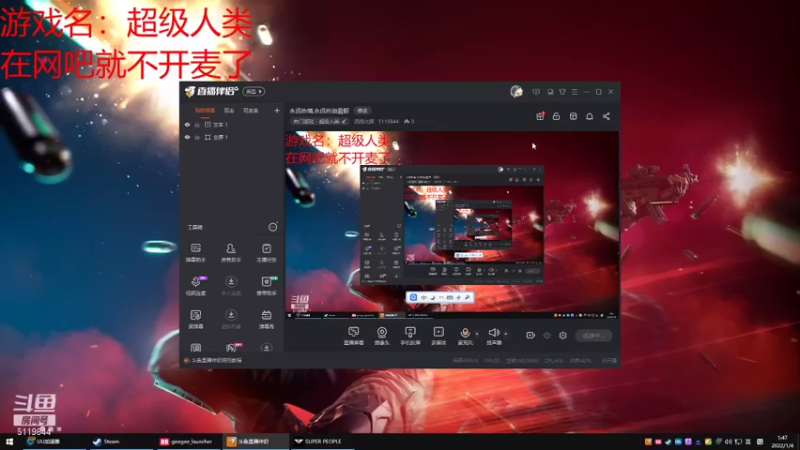Open the Windows Start menu
The width and height of the screenshot is (800, 450).
(9, 441)
